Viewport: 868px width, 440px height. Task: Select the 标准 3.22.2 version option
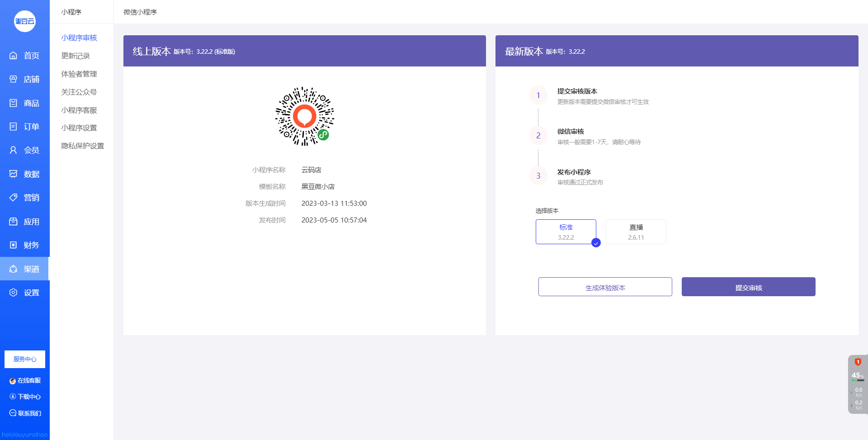566,232
